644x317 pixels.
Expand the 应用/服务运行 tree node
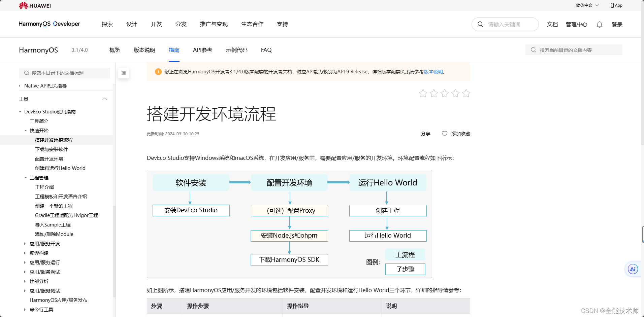coord(25,262)
